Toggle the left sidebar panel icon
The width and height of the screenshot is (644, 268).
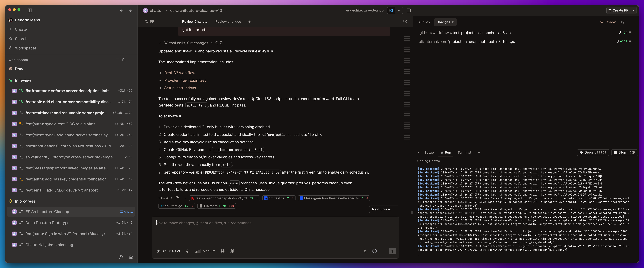click(x=30, y=10)
